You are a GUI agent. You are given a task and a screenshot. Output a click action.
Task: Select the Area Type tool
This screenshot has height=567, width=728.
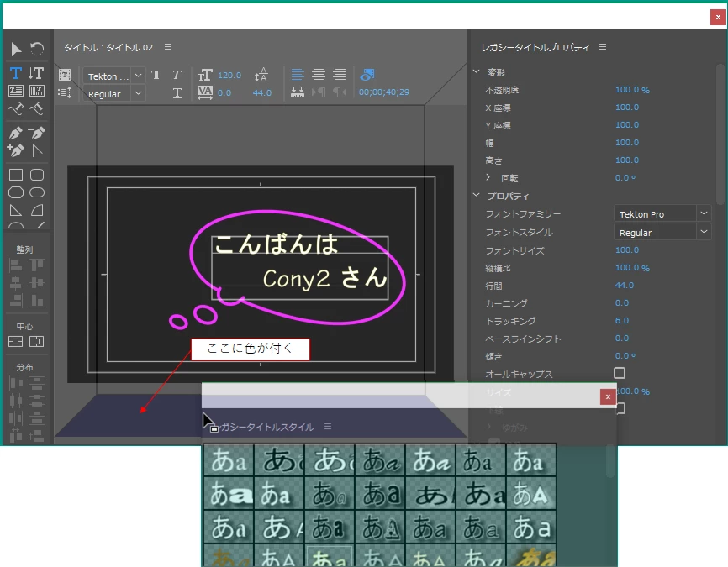(15, 91)
